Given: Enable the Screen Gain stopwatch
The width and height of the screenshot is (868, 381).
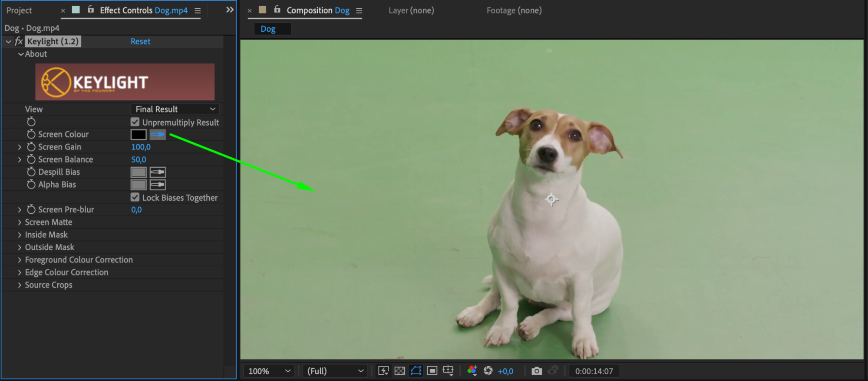Looking at the screenshot, I should point(31,147).
